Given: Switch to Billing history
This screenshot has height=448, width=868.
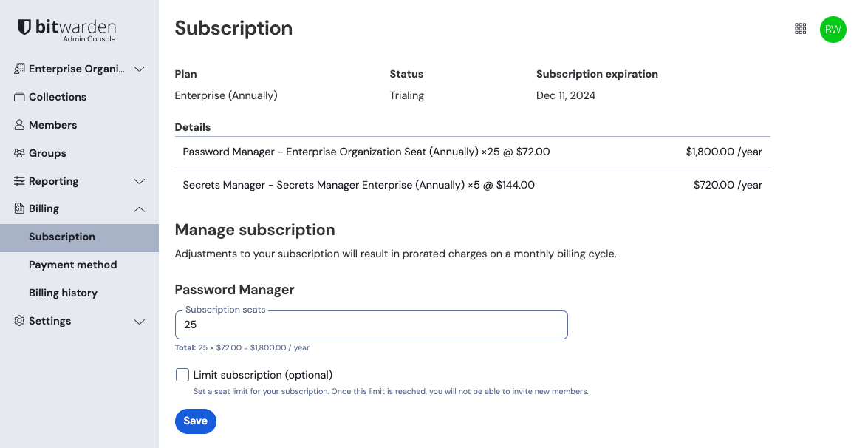Looking at the screenshot, I should (x=63, y=293).
